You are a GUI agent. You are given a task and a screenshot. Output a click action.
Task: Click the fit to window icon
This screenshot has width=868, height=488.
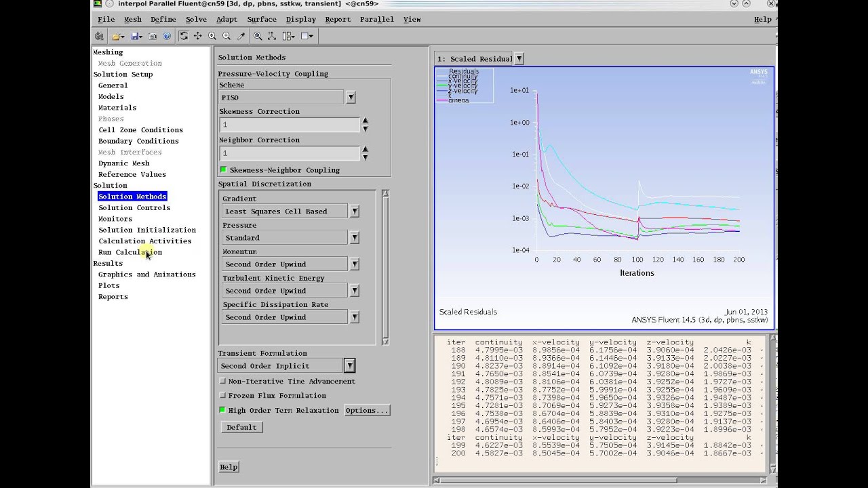pos(258,36)
